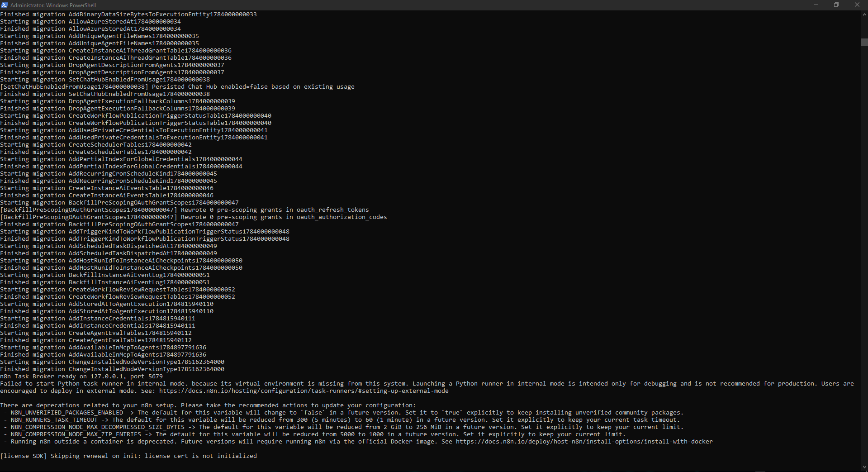The height and width of the screenshot is (472, 868).
Task: Click line "Starting migration AddUsedPrivateCredentialsToExecutionEntity1784000000041"
Action: click(x=134, y=130)
